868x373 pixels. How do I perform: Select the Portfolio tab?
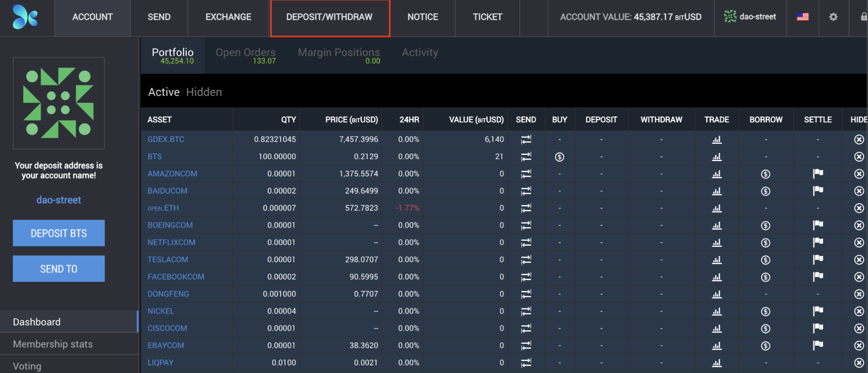[173, 55]
